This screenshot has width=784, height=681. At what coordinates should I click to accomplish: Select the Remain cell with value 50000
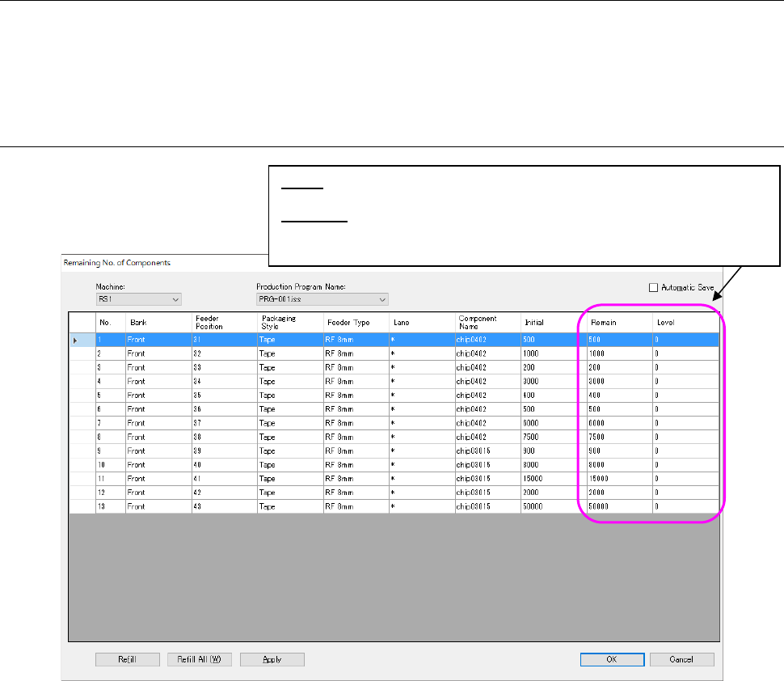tap(618, 506)
